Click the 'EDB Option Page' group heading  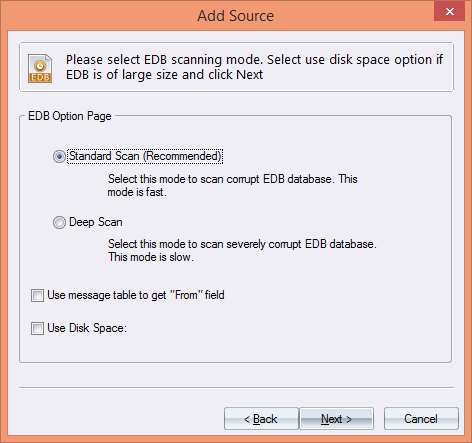[x=70, y=116]
